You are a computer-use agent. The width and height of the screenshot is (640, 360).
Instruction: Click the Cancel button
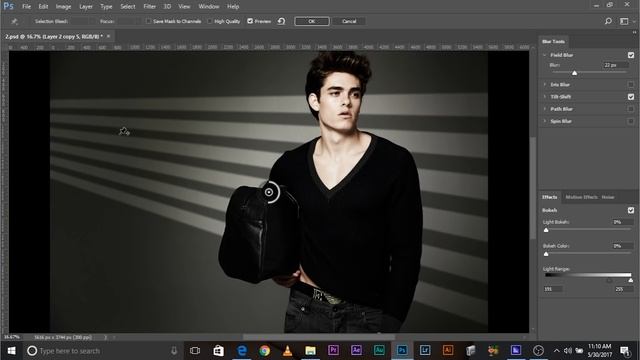tap(349, 21)
